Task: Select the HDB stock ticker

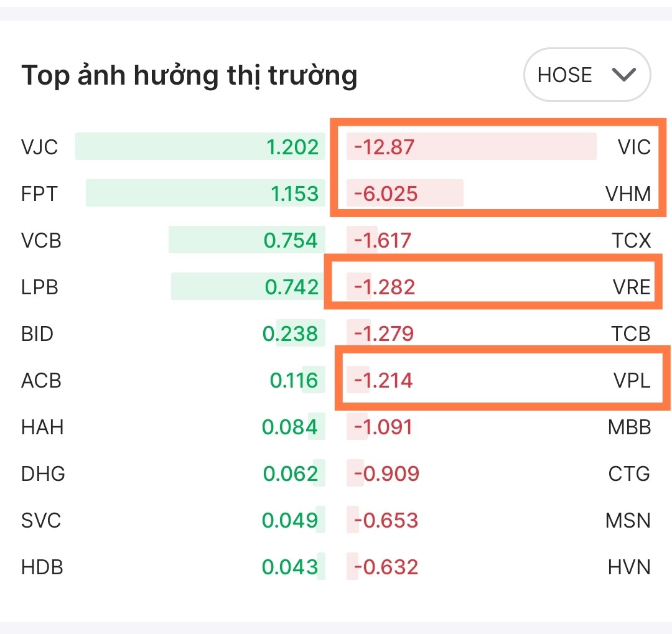Action: pyautogui.click(x=42, y=567)
